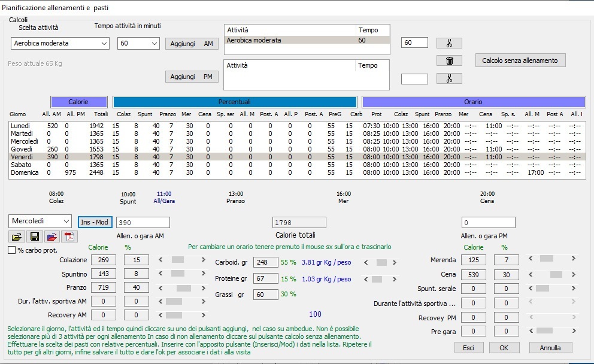Select the Lunedì row in the weekly list
This screenshot has height=364, width=594.
click(x=297, y=126)
